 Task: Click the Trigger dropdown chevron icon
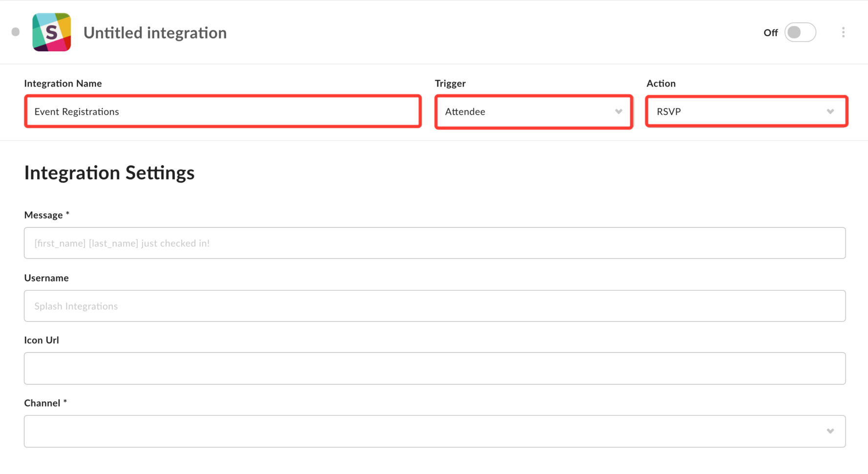pyautogui.click(x=618, y=111)
